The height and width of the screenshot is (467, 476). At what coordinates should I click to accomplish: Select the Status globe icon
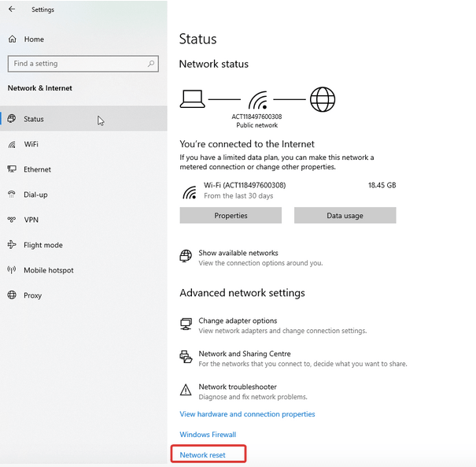click(x=12, y=118)
